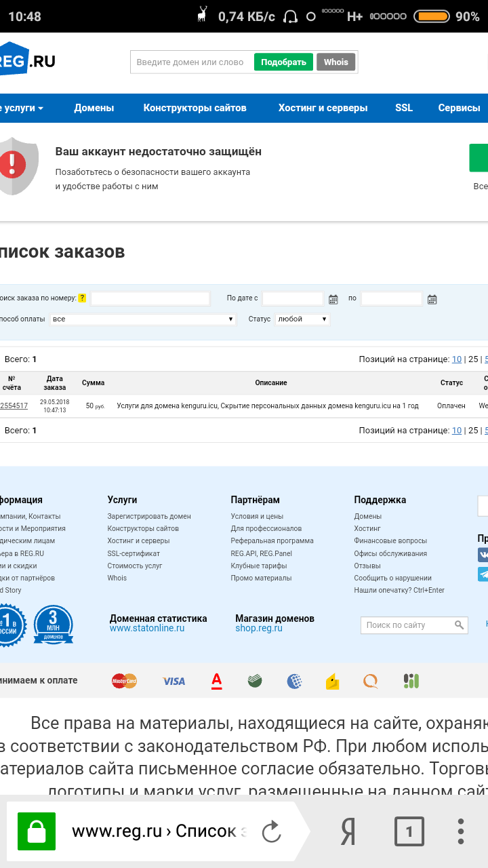Open the www.statonline.ru link

[147, 629]
